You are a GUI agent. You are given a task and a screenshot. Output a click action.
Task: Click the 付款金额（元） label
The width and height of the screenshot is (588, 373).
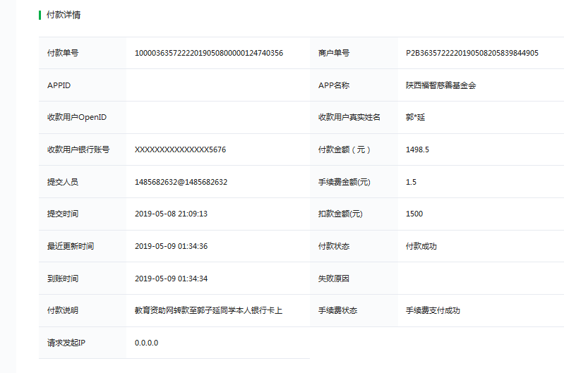coord(344,149)
